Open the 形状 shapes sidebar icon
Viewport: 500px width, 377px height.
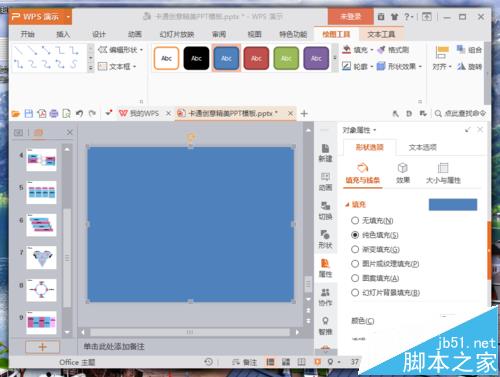(x=325, y=239)
